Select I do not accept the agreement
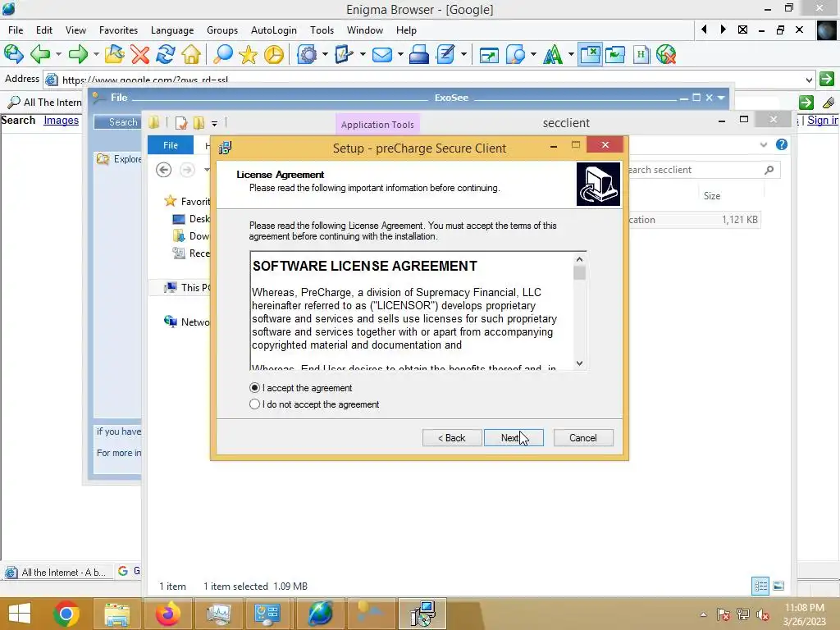840x630 pixels. (314, 404)
